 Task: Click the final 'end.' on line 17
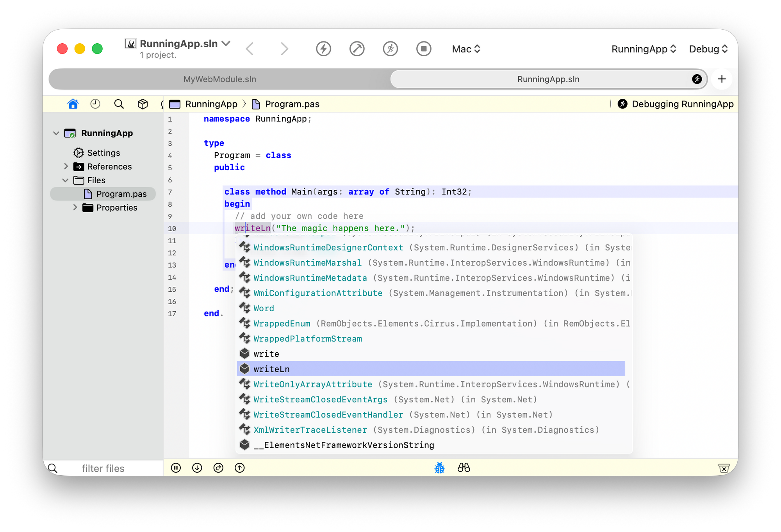point(213,313)
